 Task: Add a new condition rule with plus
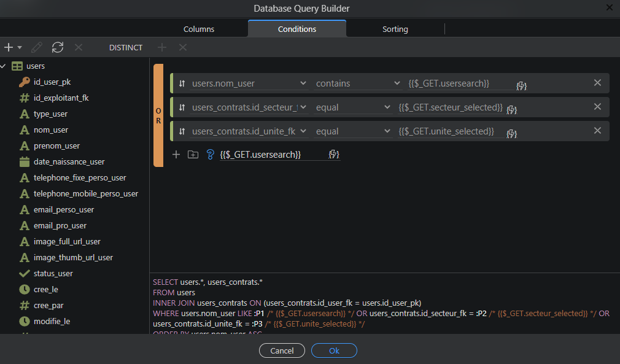click(x=176, y=155)
